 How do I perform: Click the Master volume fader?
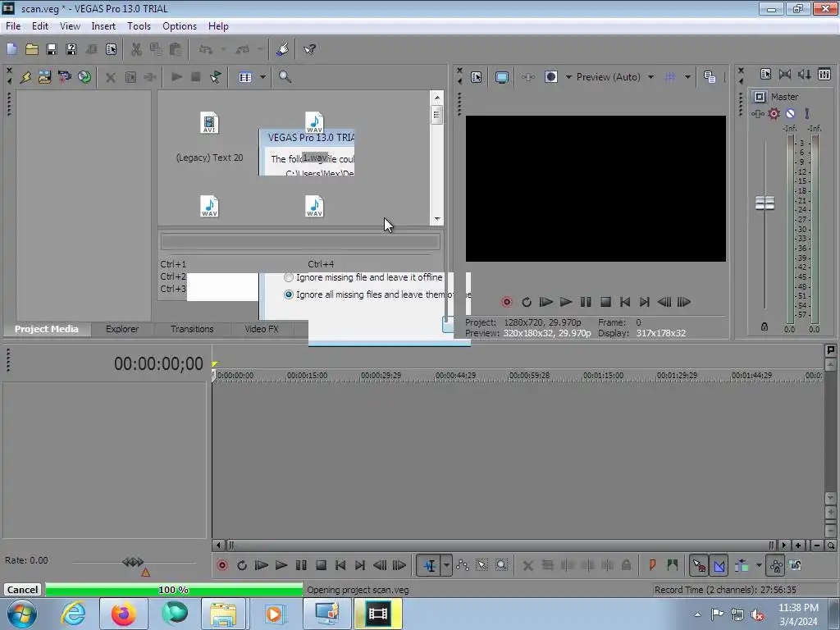click(x=765, y=203)
